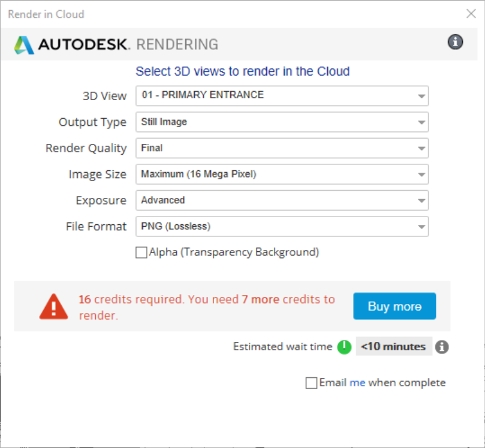Click the red warning triangle icon
Screen dimensions: 485x448
coord(53,306)
